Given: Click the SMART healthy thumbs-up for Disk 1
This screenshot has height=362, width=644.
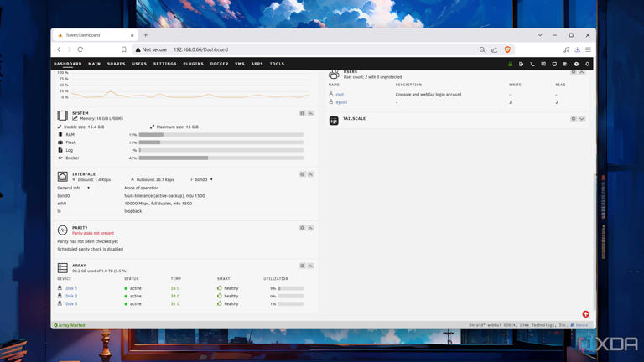Looking at the screenshot, I should pos(220,288).
